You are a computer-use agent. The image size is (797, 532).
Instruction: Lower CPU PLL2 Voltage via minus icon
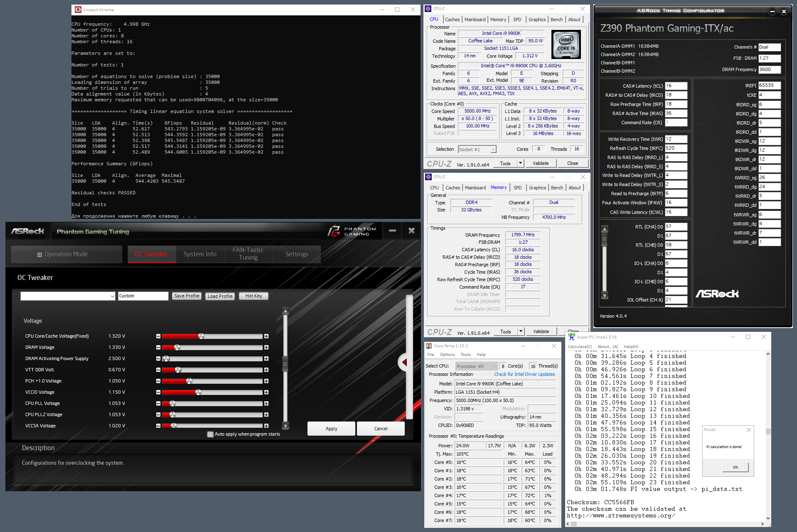pyautogui.click(x=158, y=414)
